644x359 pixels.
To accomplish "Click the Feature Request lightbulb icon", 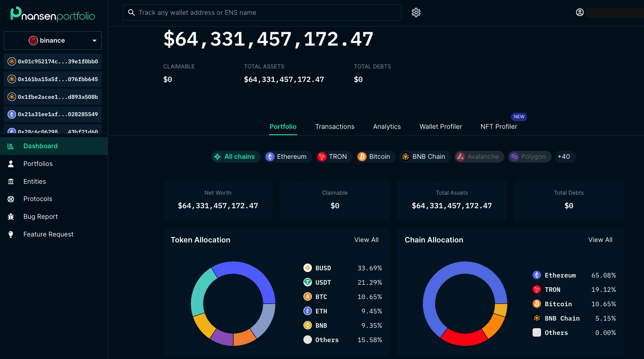I will pos(11,234).
